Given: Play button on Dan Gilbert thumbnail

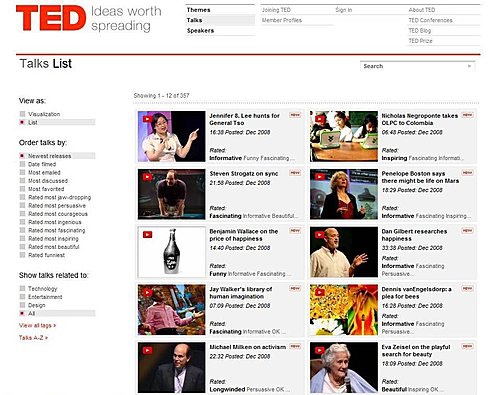Looking at the screenshot, I should coord(320,235).
